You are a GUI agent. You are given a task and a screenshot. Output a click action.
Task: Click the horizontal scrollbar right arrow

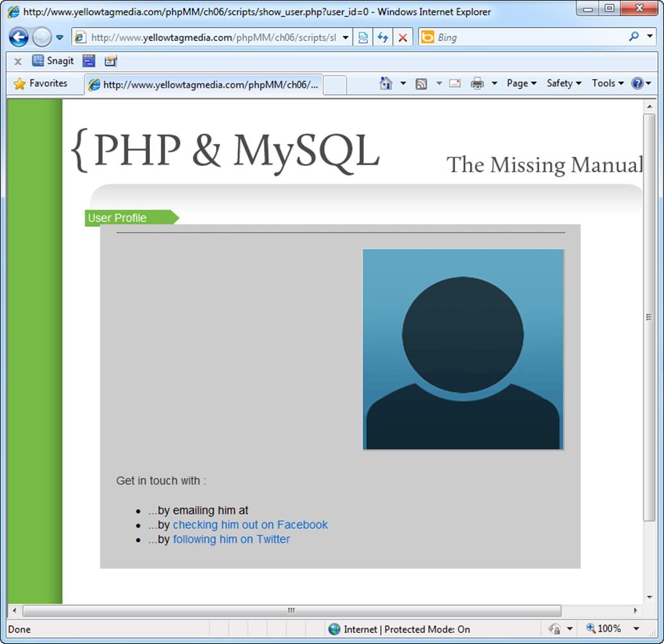tap(635, 611)
